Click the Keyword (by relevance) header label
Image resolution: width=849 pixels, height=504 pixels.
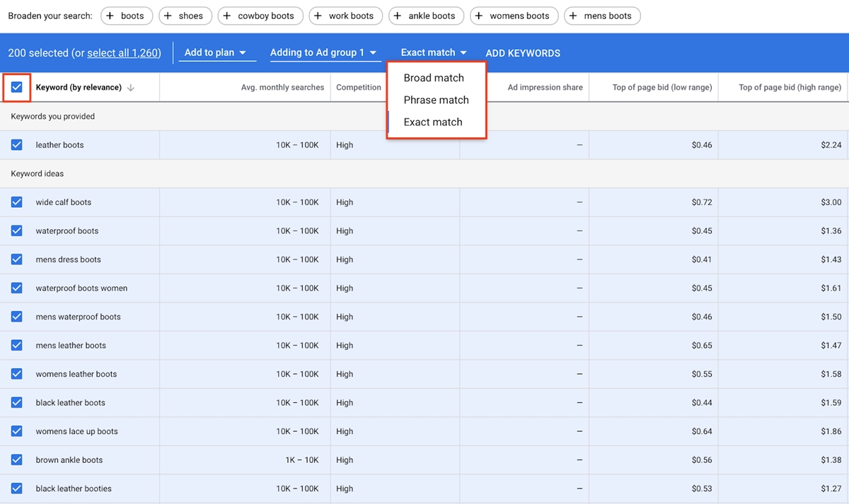pyautogui.click(x=79, y=88)
